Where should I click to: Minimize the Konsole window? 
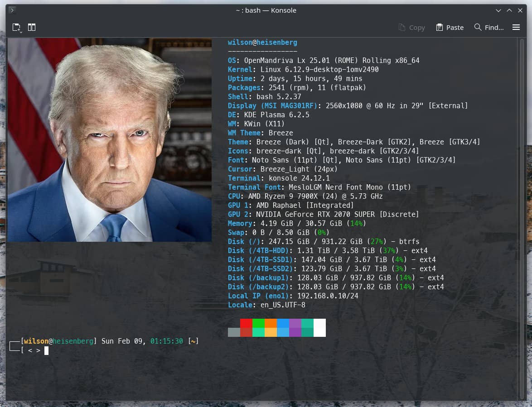pyautogui.click(x=498, y=10)
